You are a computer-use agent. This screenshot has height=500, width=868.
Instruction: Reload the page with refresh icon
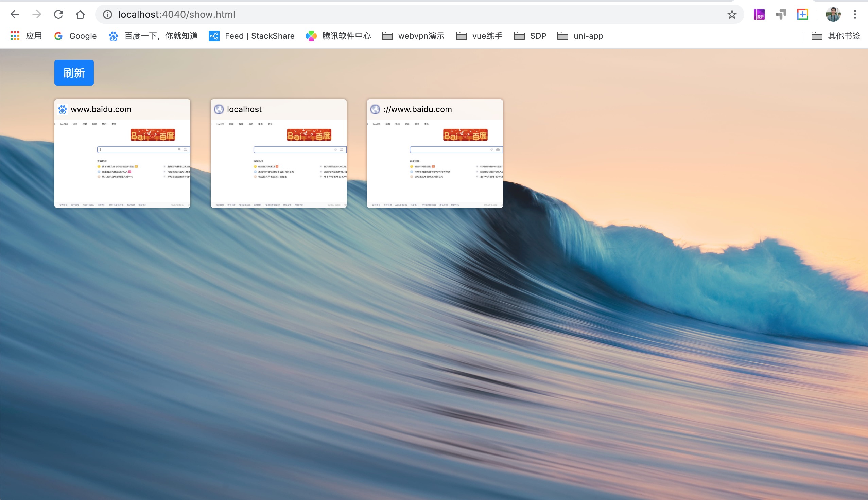(x=58, y=14)
